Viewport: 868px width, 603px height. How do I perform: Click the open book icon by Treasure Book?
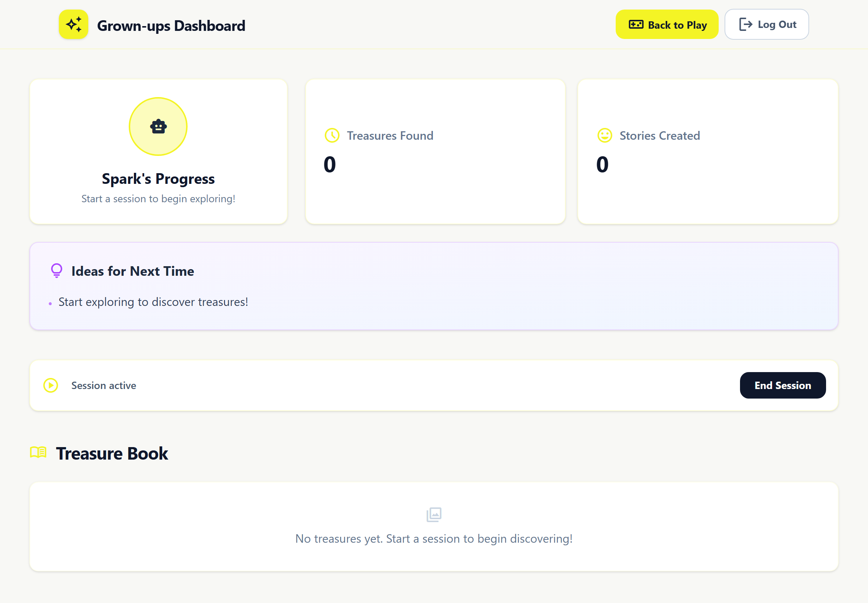[x=38, y=452]
